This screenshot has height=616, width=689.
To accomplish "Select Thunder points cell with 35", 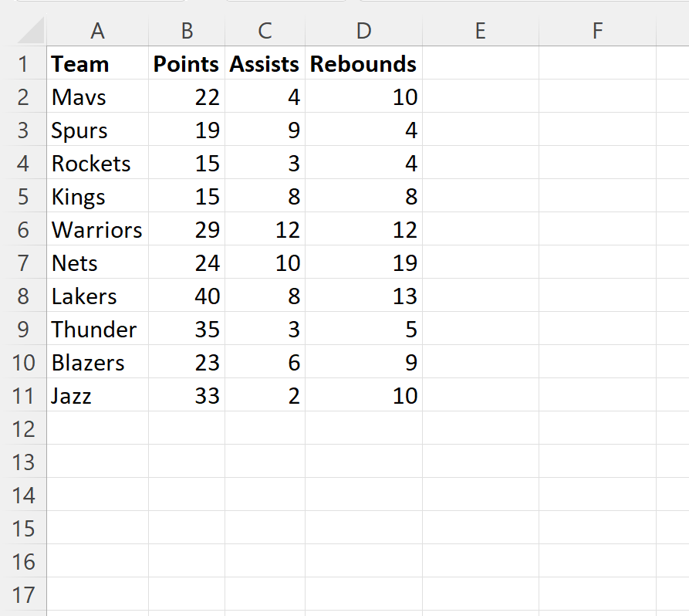I will [x=187, y=330].
